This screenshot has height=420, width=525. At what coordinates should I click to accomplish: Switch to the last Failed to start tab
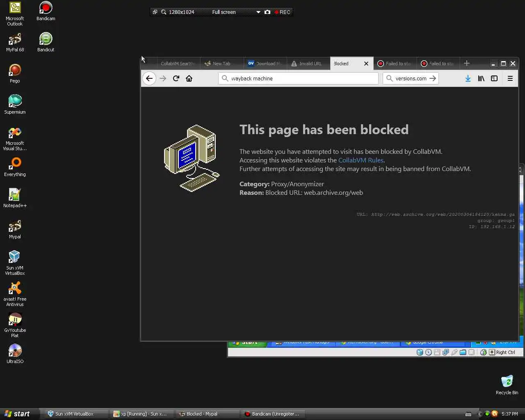[x=438, y=64]
